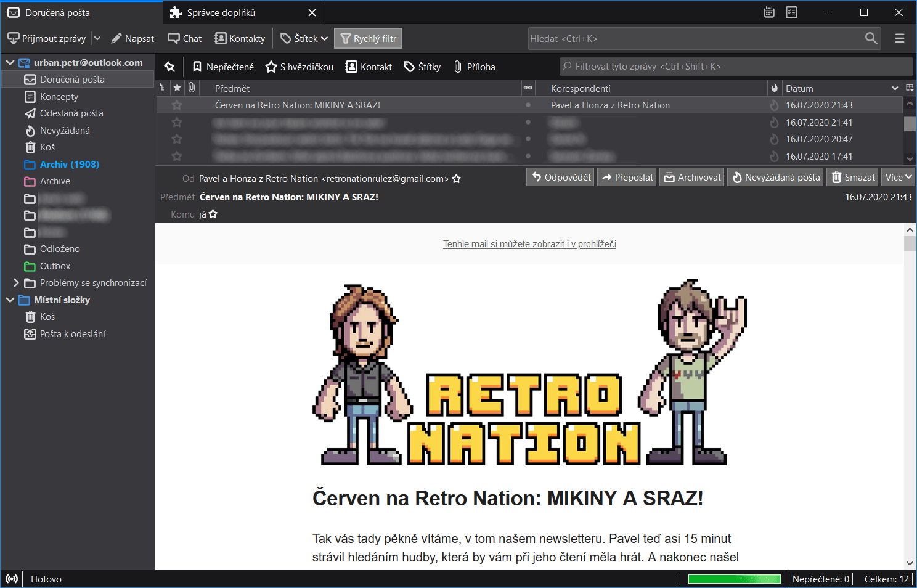Viewport: 917px width, 588px height.
Task: Click the Retro Nation pixel art banner
Action: (x=529, y=373)
